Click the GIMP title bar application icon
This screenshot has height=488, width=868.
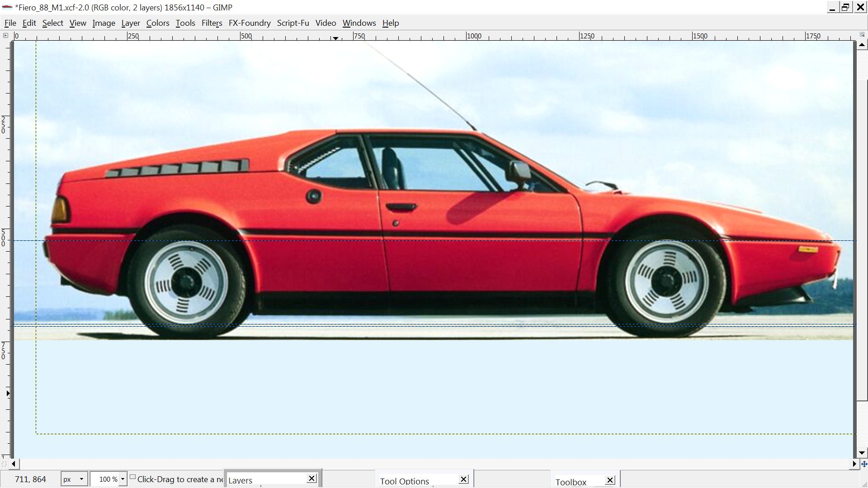[7, 7]
